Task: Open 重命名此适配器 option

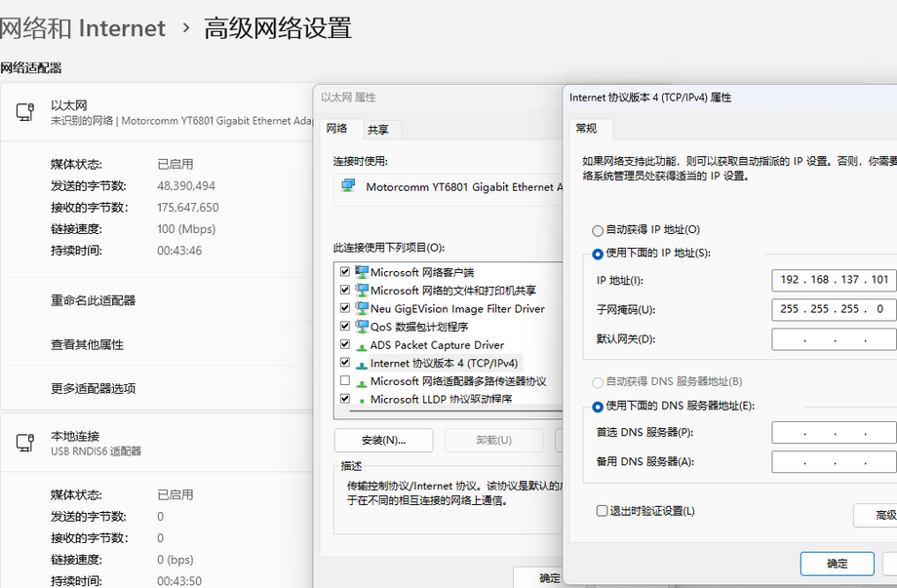Action: coord(94,301)
